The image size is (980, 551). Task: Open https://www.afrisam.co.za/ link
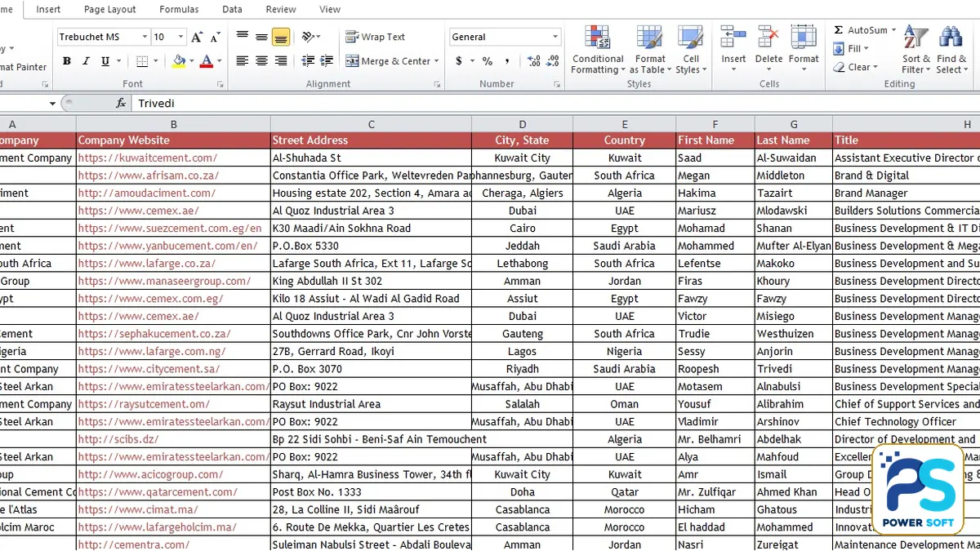tap(149, 176)
